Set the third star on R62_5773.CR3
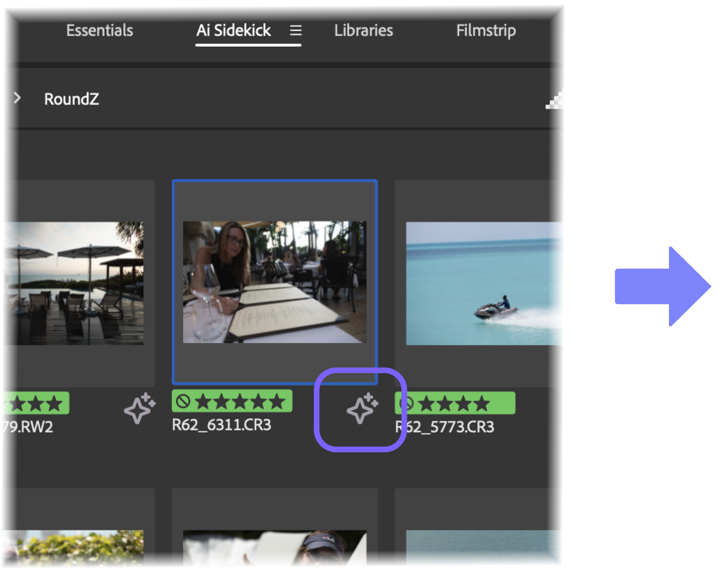This screenshot has width=728, height=571. 463,404
